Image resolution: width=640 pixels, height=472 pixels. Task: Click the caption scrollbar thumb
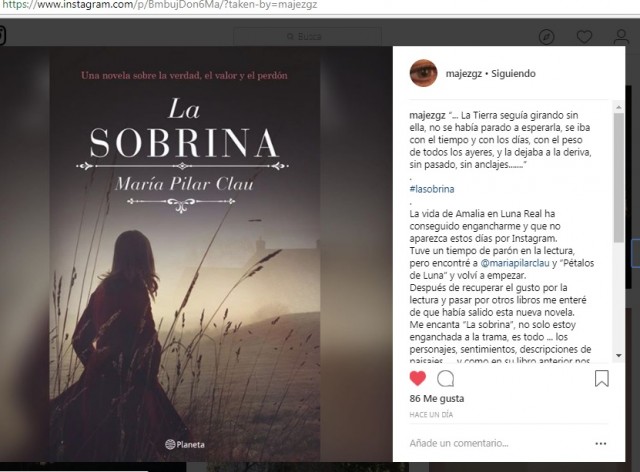click(x=619, y=178)
